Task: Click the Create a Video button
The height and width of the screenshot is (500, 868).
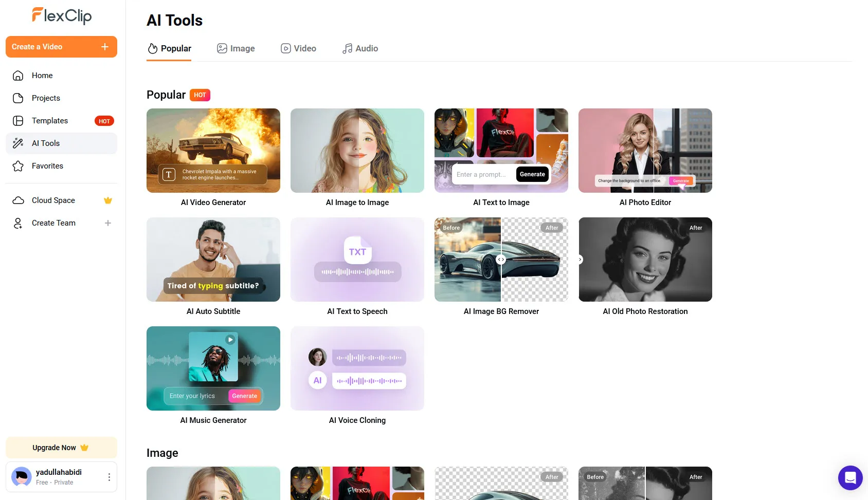Action: pos(61,47)
